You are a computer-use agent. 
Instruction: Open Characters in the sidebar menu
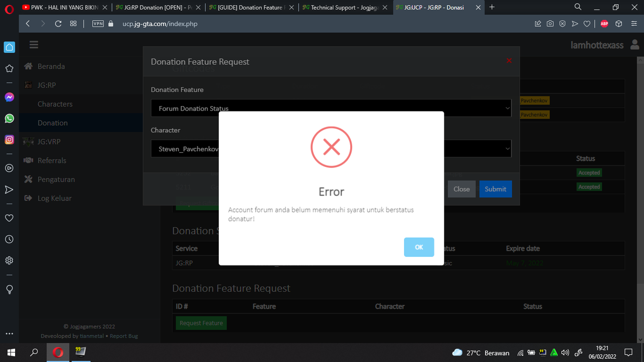click(55, 104)
